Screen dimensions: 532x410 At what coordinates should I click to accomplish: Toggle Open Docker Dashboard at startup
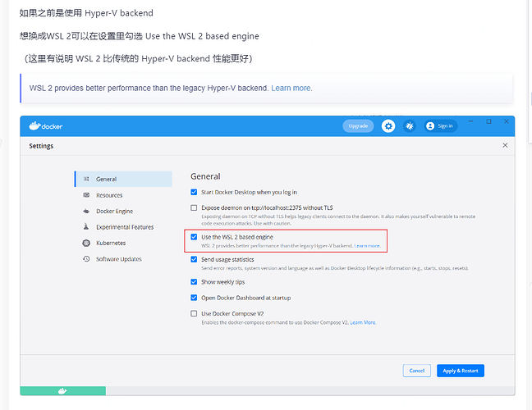tap(194, 298)
